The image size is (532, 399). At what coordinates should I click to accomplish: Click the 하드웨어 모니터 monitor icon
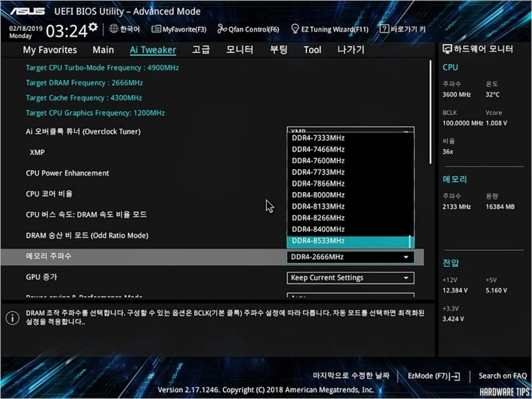click(x=447, y=49)
